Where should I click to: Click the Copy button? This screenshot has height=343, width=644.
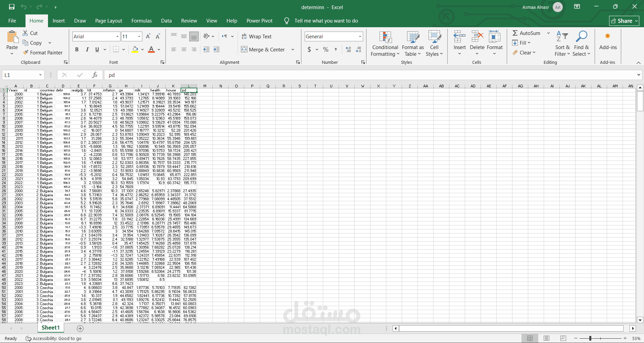click(x=32, y=43)
